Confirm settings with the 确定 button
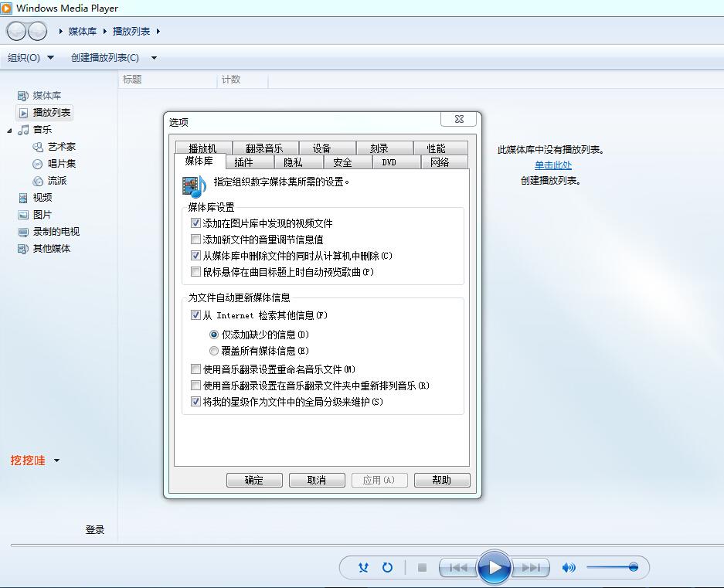Image resolution: width=724 pixels, height=588 pixels. pos(254,480)
